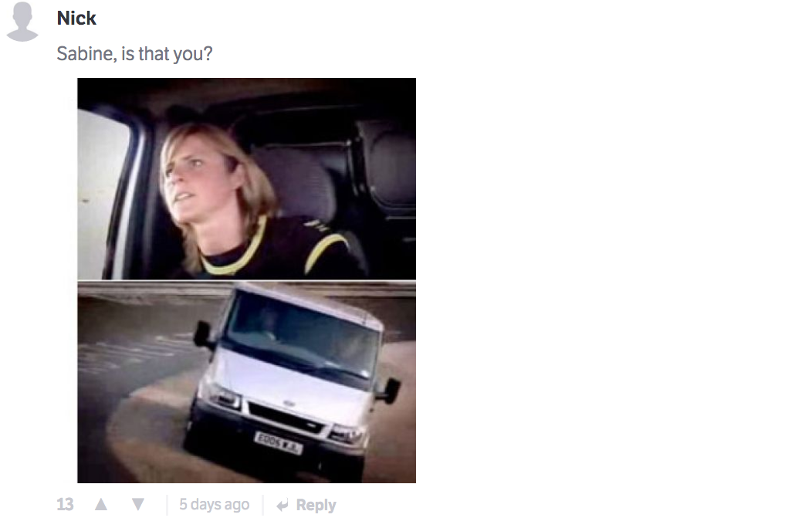812x528 pixels.
Task: Click the van's front grille badge
Action: [289, 403]
